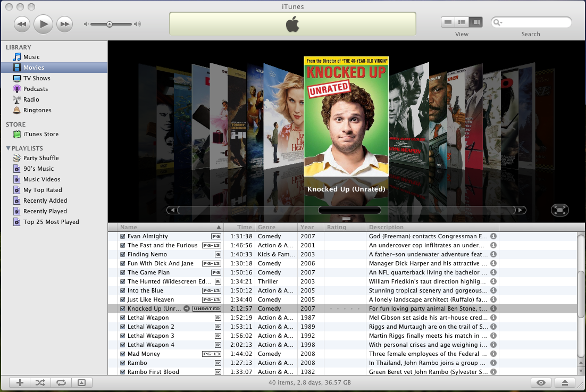Screen dimensions: 586x392
Task: Enable shuffle playback
Action: point(40,382)
